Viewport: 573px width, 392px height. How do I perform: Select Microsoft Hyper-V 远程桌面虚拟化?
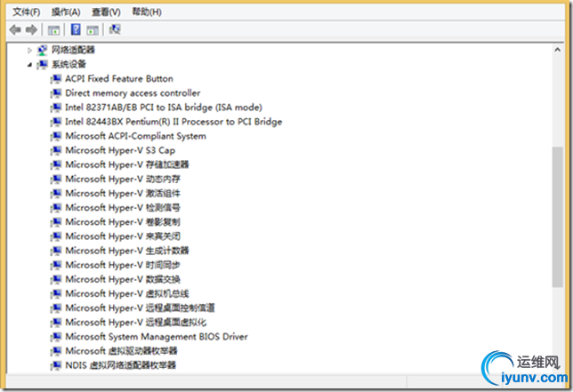click(135, 322)
